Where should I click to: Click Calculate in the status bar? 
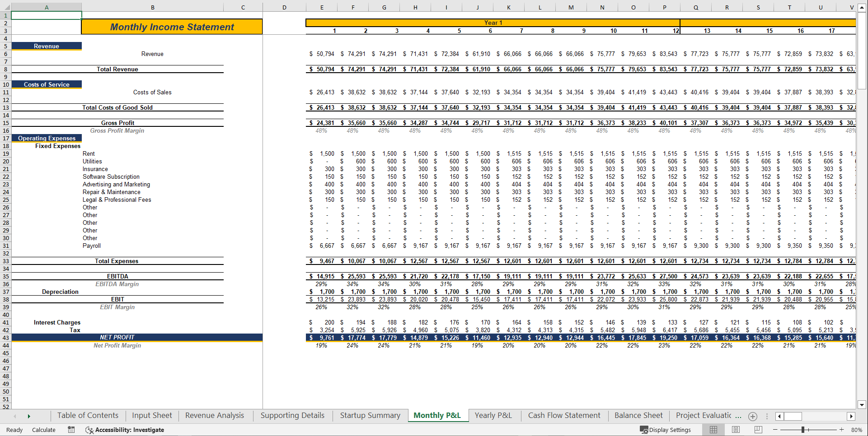43,430
